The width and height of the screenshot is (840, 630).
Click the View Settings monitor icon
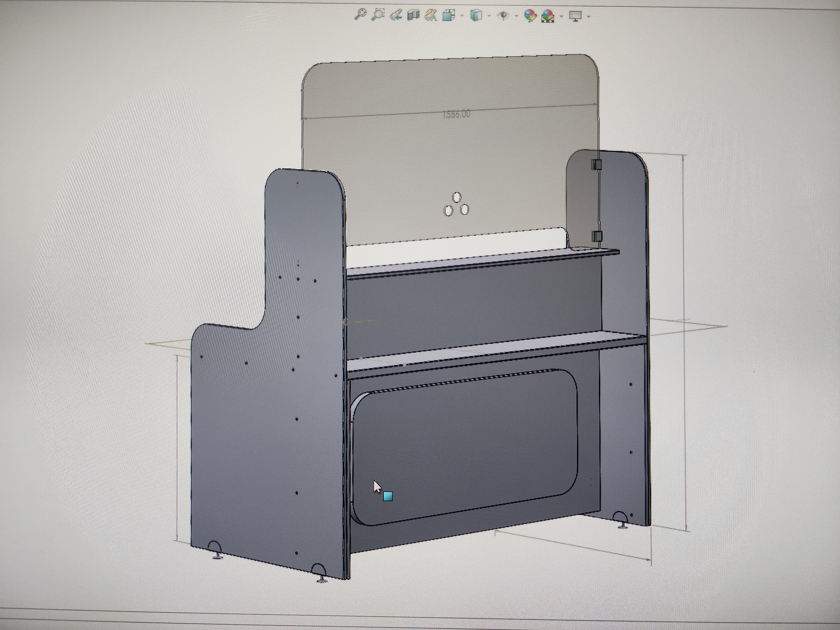click(x=576, y=16)
